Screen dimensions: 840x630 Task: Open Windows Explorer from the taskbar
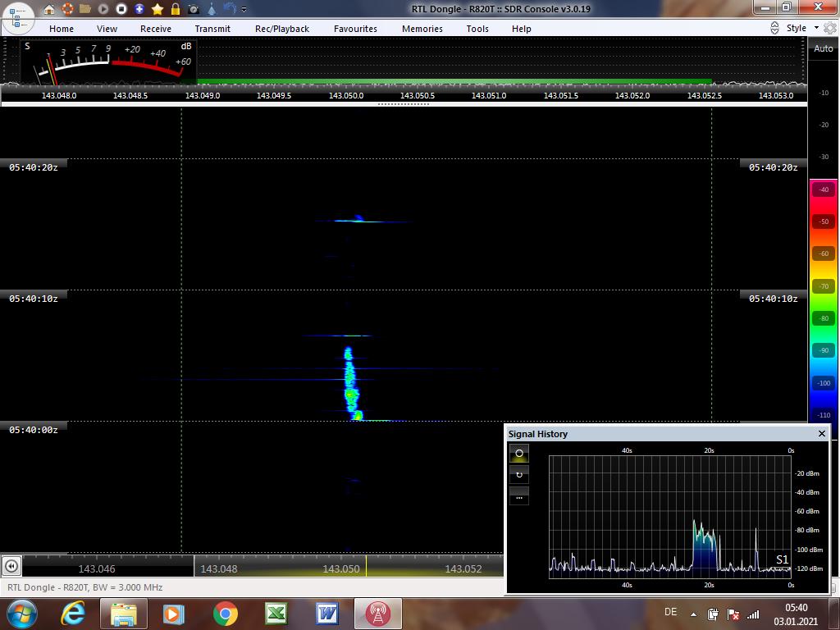(123, 614)
